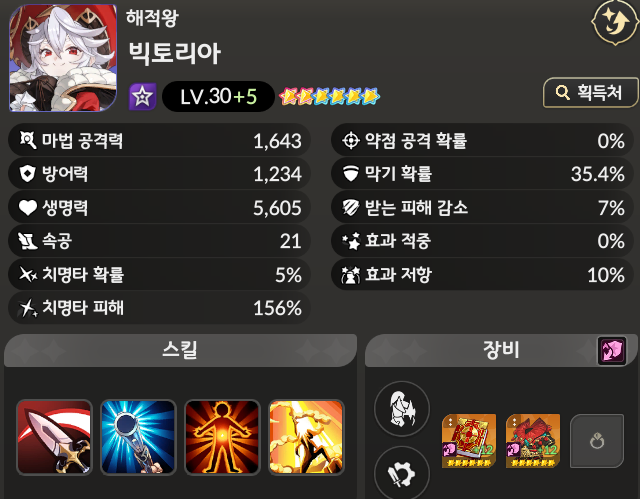Toggle the pink equipment set icon in 장비 header
Viewport: 640px width, 499px height.
611,350
